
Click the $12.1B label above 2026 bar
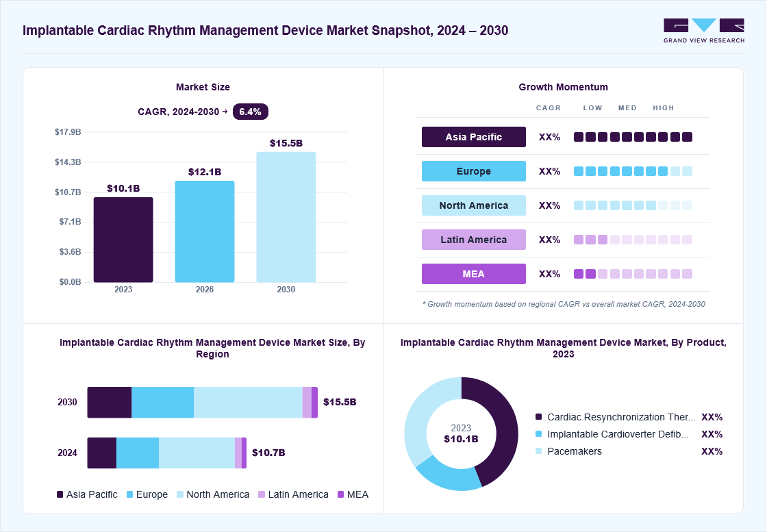(205, 172)
